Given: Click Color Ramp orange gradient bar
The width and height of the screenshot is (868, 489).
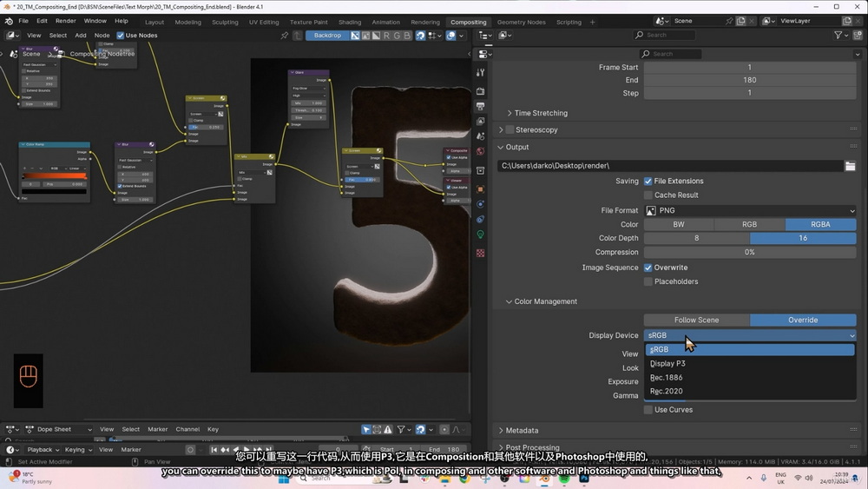Looking at the screenshot, I should (x=54, y=176).
